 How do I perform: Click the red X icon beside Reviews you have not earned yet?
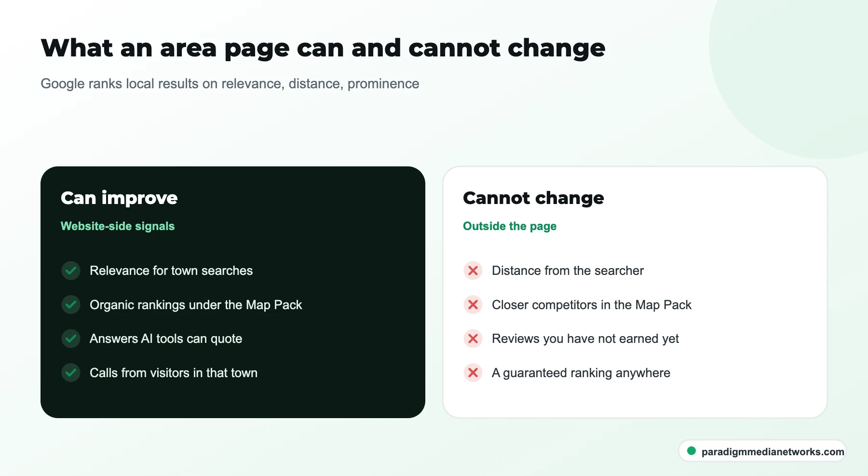pos(473,339)
